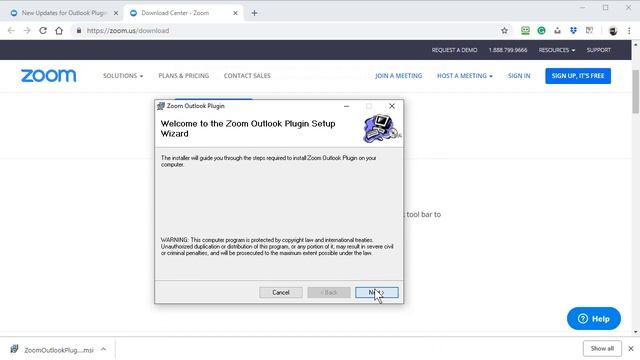Image resolution: width=640 pixels, height=360 pixels.
Task: Switch to Download Center - Zoom tab
Action: click(182, 13)
